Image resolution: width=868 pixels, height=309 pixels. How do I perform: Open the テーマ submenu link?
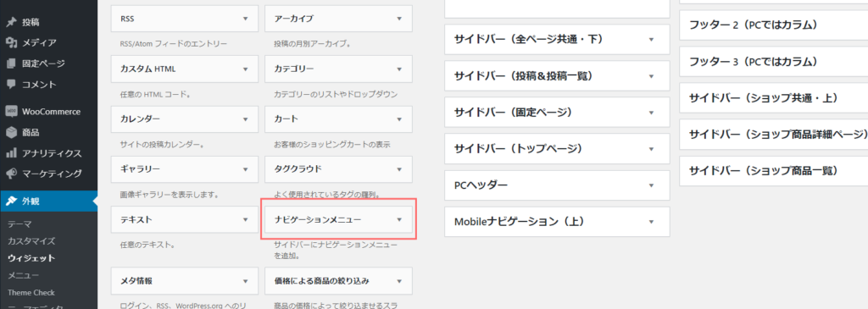click(x=19, y=223)
